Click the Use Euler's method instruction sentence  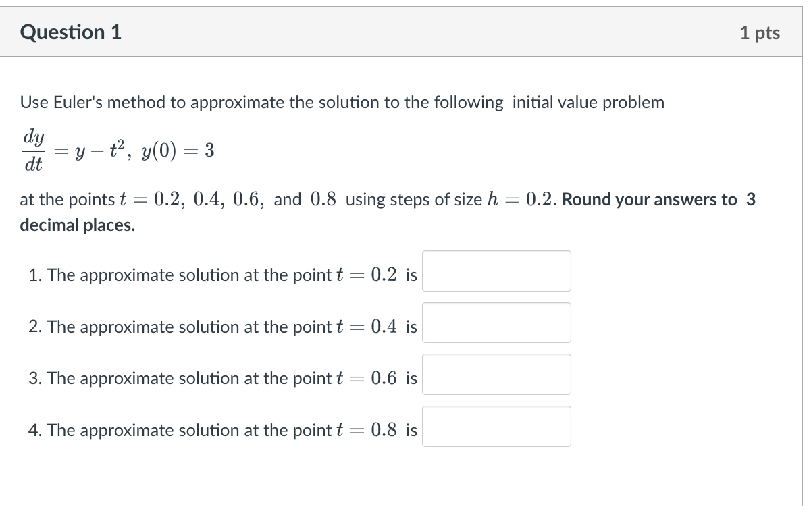tap(342, 102)
